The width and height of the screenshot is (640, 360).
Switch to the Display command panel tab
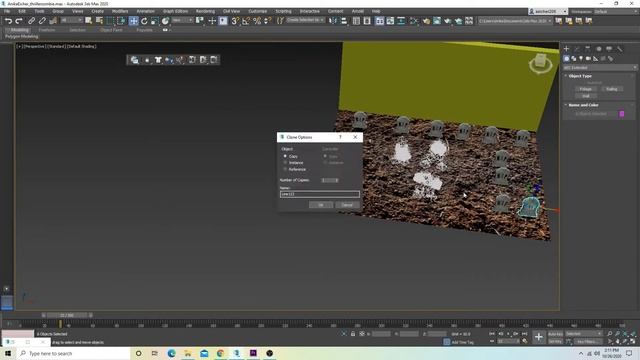pyautogui.click(x=609, y=49)
